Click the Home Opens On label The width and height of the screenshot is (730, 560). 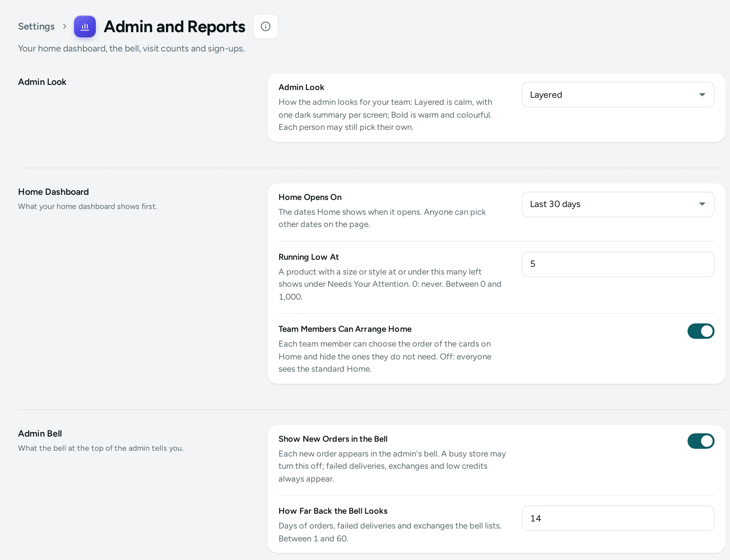pyautogui.click(x=310, y=197)
